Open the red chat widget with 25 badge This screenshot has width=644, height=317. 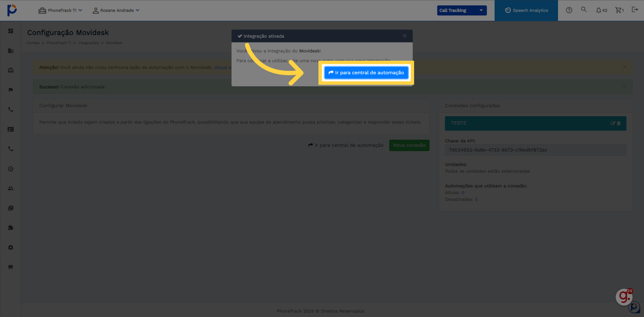pos(624,297)
